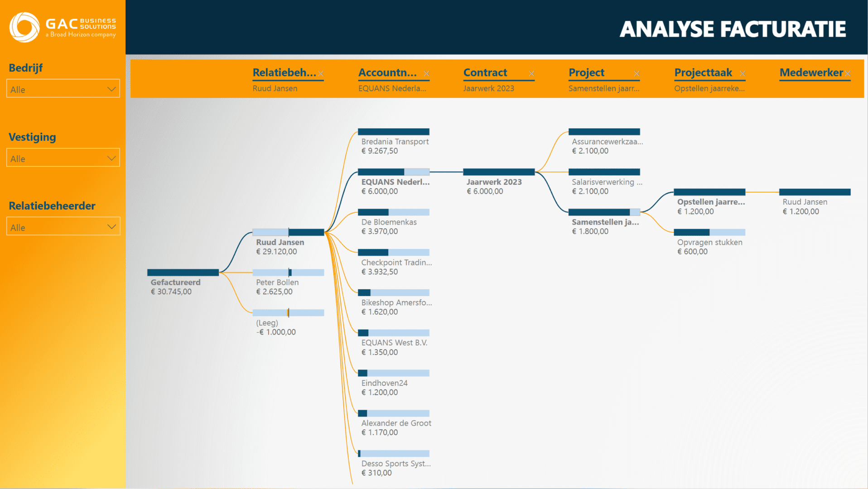Click the GAC Business Solutions logo
868x489 pixels.
tap(63, 27)
